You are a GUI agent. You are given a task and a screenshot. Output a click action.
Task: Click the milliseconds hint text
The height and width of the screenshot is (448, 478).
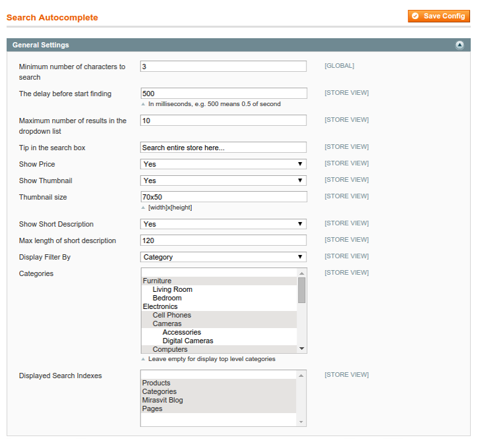[214, 104]
